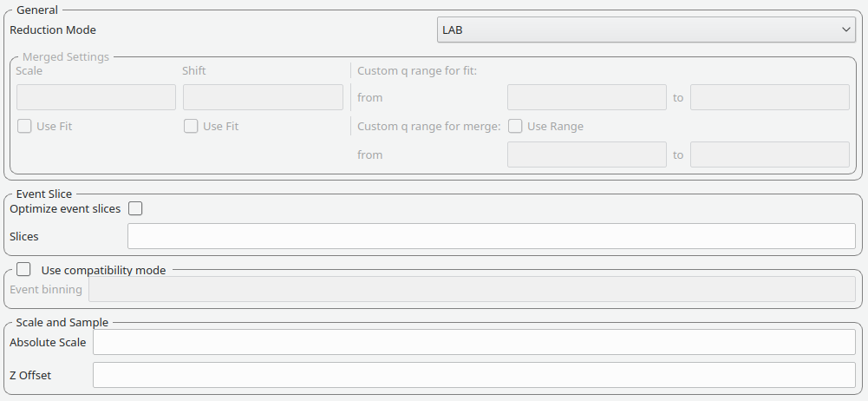
Task: Click the Z Offset input field
Action: [x=473, y=375]
